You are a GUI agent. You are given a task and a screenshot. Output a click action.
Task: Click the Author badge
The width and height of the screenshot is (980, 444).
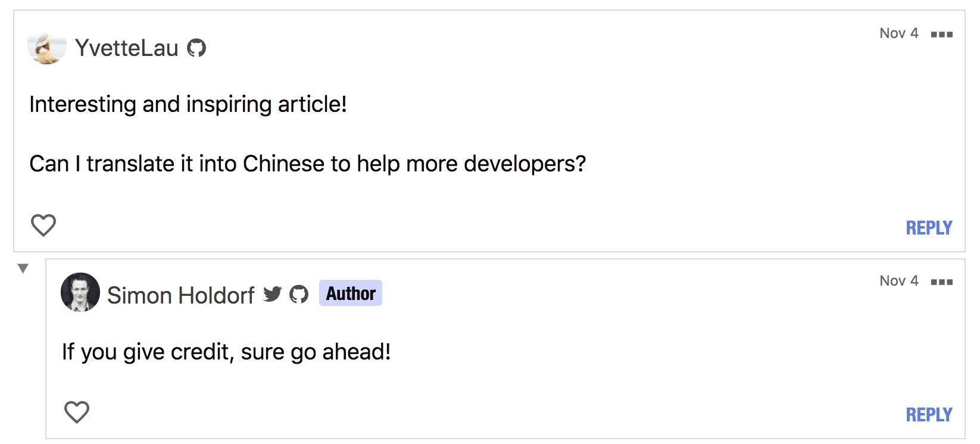[x=351, y=293]
